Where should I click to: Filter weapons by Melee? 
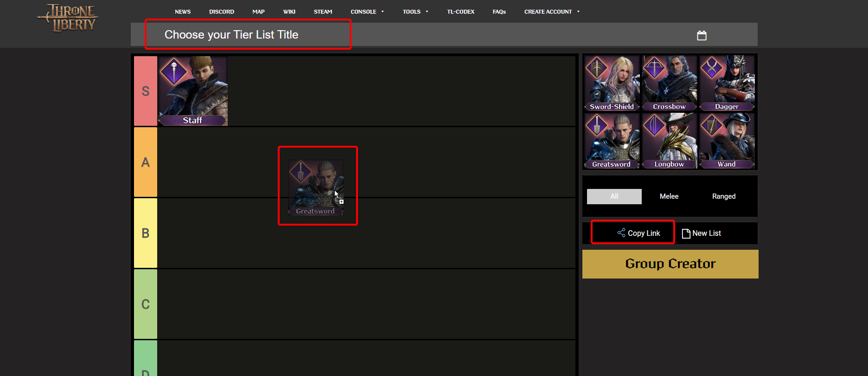(669, 196)
